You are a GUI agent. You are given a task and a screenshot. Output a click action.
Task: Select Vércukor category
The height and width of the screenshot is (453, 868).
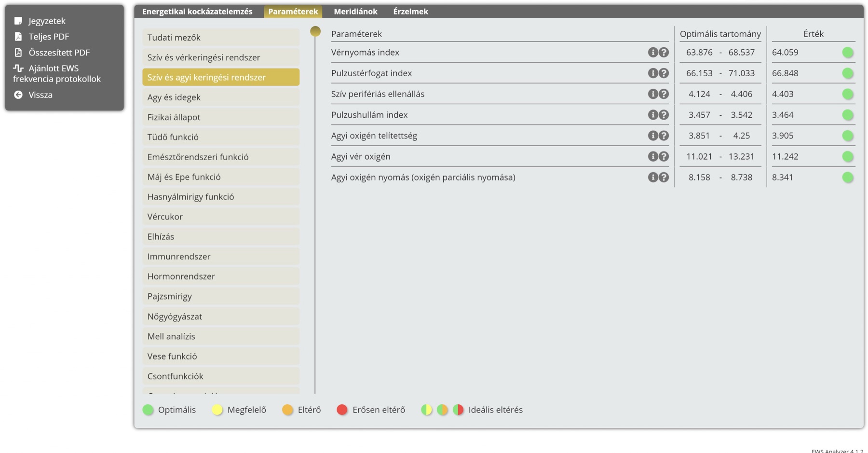point(221,217)
